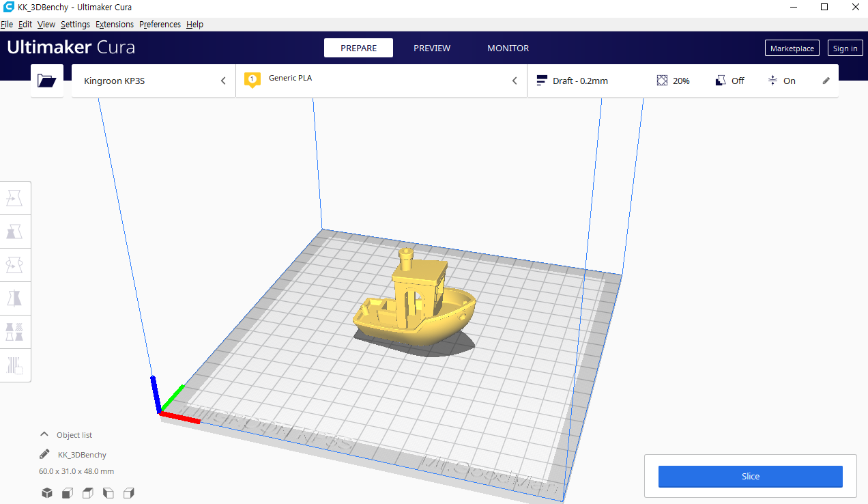This screenshot has width=868, height=504.
Task: Maximize the Cura window
Action: [824, 7]
